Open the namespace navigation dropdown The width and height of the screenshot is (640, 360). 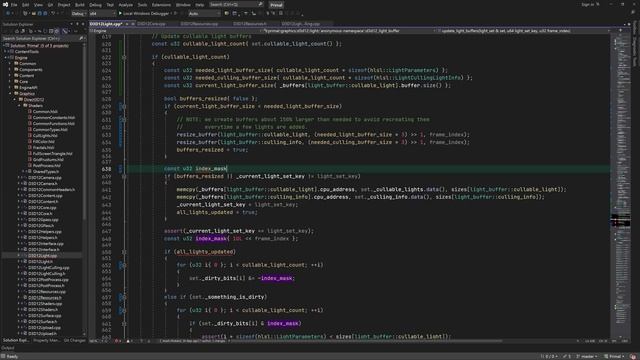click(348, 31)
